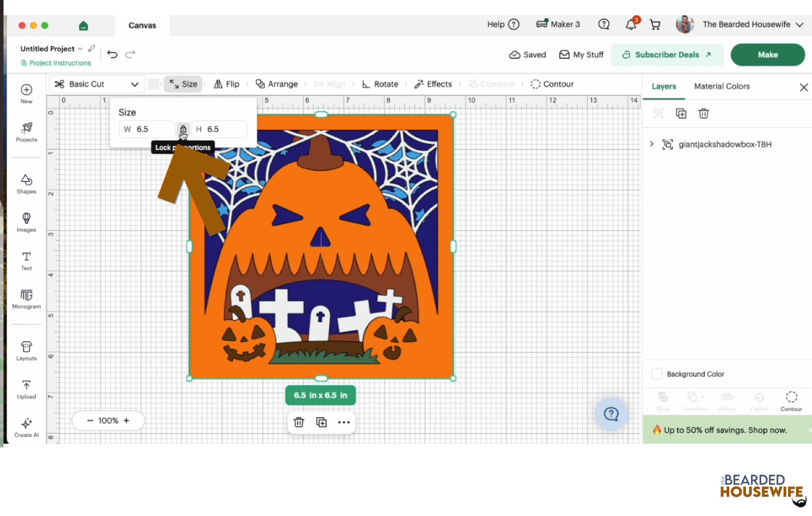Screen dimensions: 812x516
Task: Open the question mark feedback icon
Action: pyautogui.click(x=603, y=24)
